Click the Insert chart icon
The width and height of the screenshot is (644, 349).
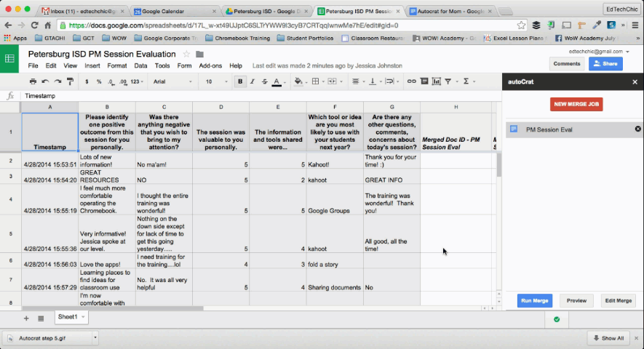[436, 81]
